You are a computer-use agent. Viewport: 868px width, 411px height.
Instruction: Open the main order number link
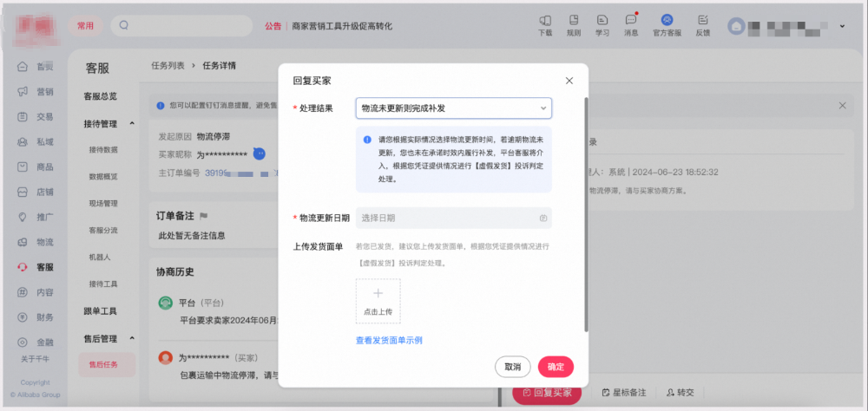click(x=241, y=173)
